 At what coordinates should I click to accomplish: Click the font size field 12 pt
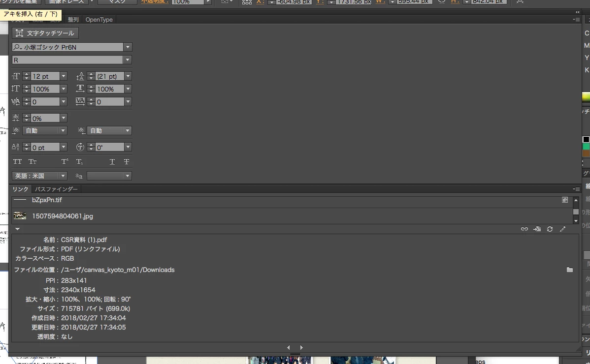coord(45,76)
